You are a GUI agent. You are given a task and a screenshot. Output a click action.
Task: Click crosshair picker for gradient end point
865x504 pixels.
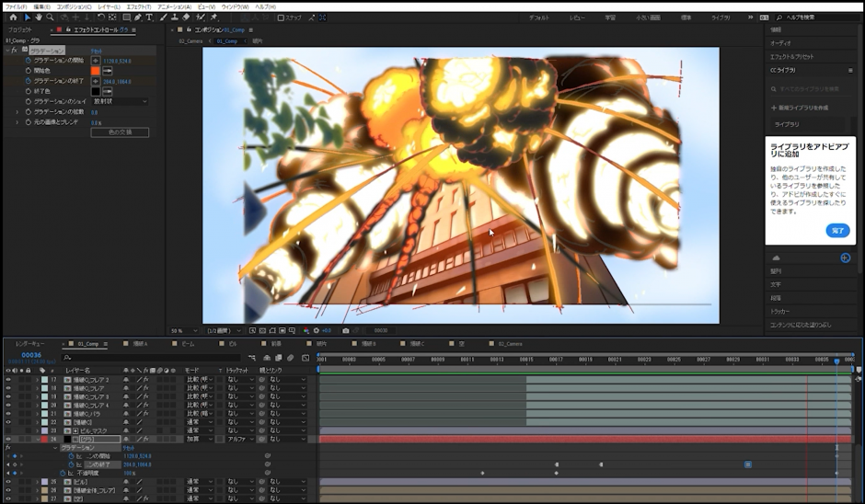point(96,81)
